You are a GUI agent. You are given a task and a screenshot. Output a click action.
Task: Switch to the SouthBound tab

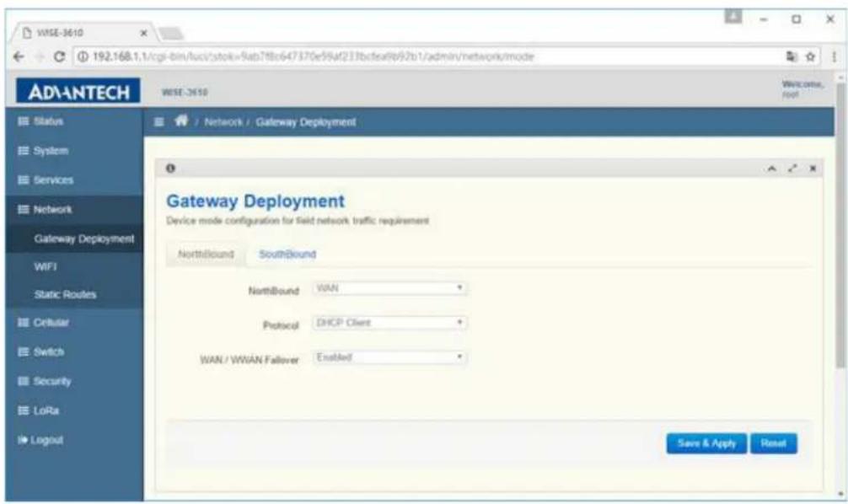(x=287, y=255)
